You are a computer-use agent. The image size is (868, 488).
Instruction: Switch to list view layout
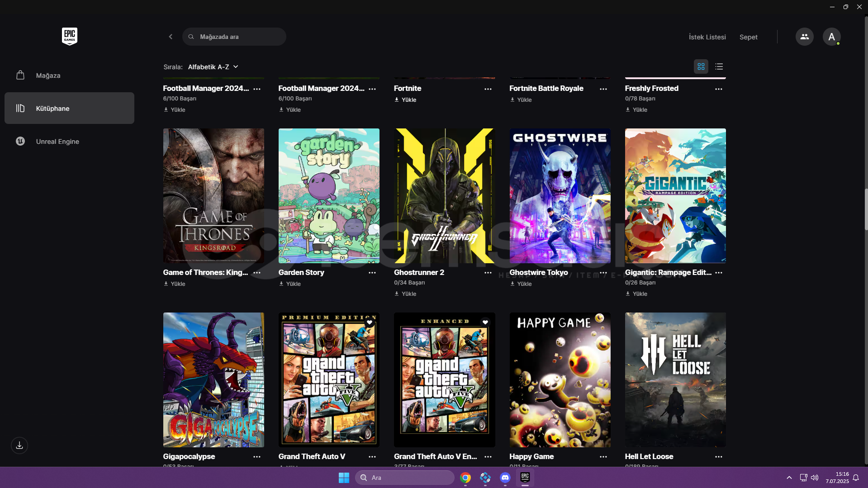[719, 66]
